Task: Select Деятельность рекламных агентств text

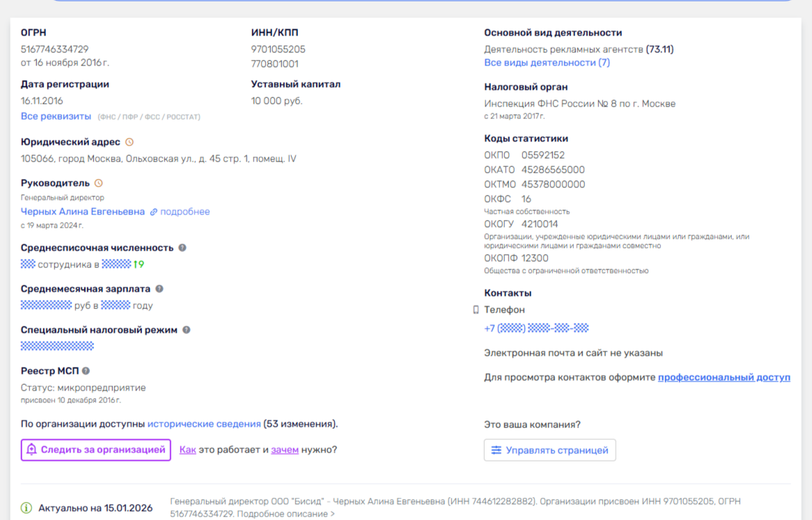Action: point(563,49)
